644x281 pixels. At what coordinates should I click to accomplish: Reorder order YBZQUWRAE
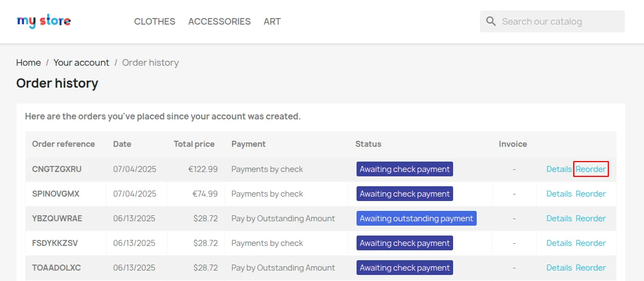[x=591, y=219]
